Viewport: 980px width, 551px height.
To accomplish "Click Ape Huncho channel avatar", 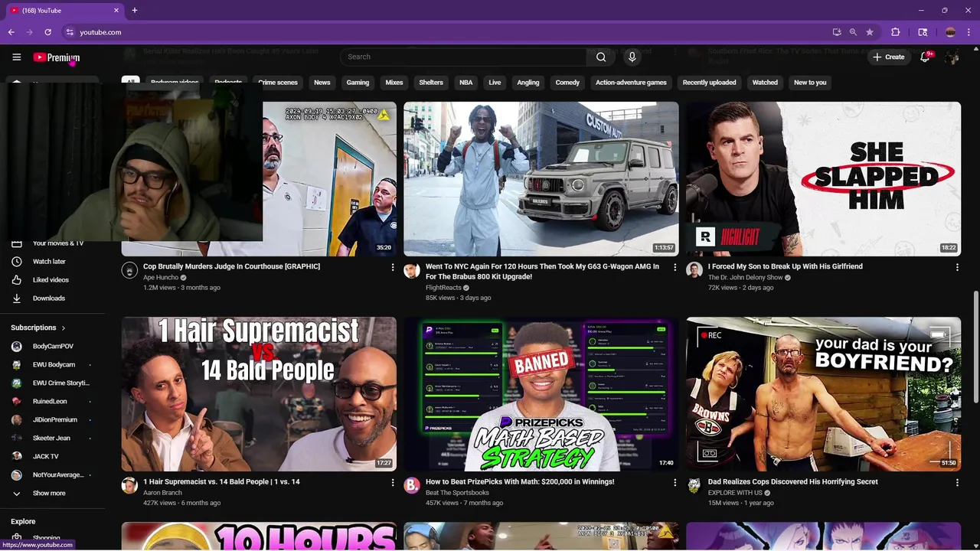I will pyautogui.click(x=129, y=271).
